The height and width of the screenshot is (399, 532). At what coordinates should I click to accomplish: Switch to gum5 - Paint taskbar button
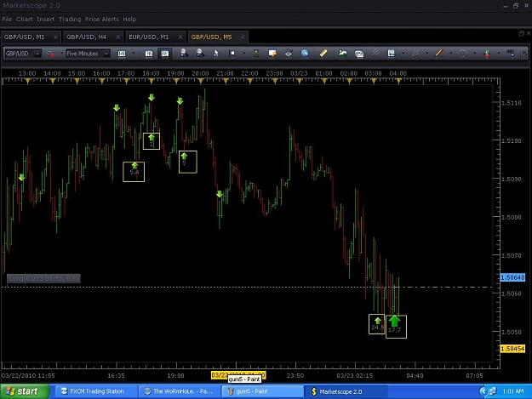(262, 391)
